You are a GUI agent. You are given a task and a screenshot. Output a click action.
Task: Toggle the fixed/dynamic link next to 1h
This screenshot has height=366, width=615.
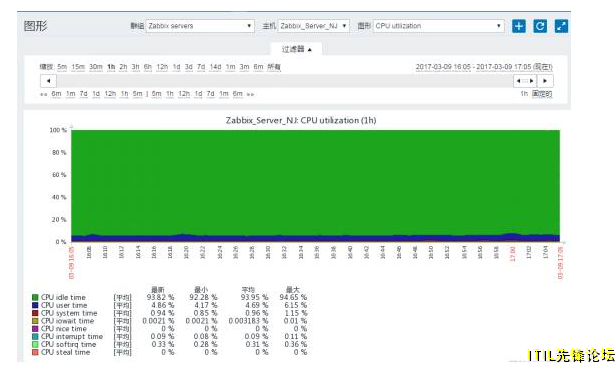542,94
